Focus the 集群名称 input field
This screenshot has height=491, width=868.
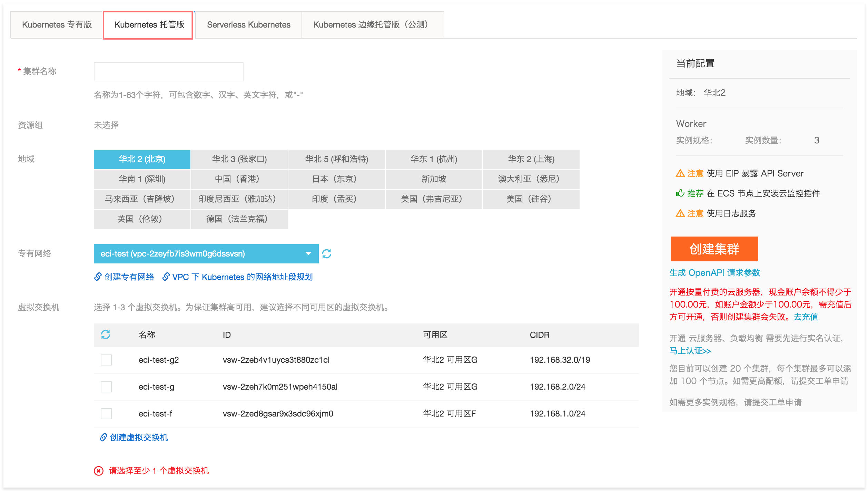point(168,72)
